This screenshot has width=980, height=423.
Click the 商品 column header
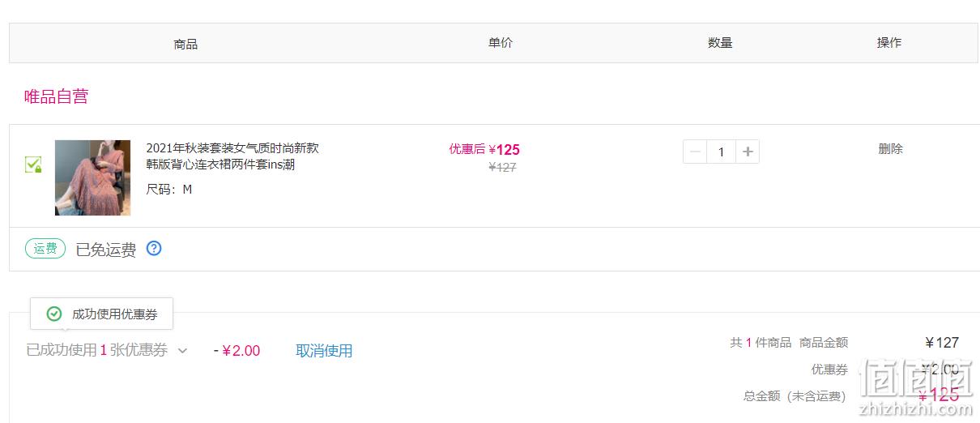[x=185, y=44]
